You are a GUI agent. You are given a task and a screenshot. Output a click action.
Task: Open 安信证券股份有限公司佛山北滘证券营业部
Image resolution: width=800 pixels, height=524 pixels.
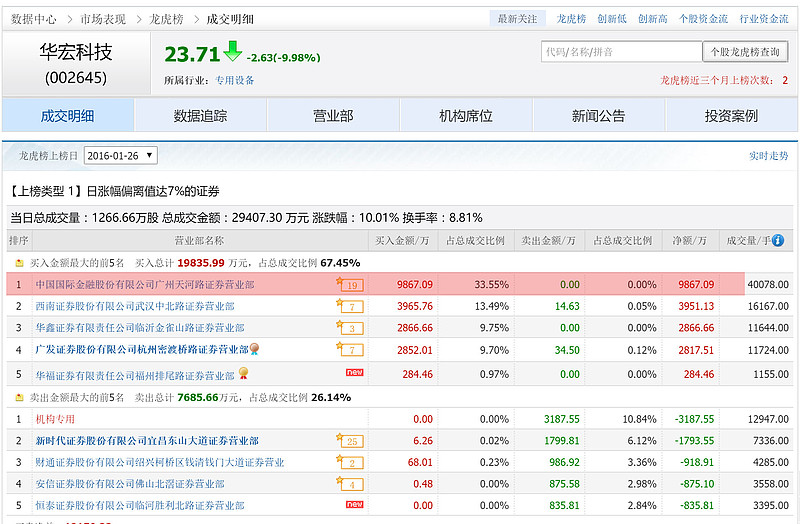(130, 484)
